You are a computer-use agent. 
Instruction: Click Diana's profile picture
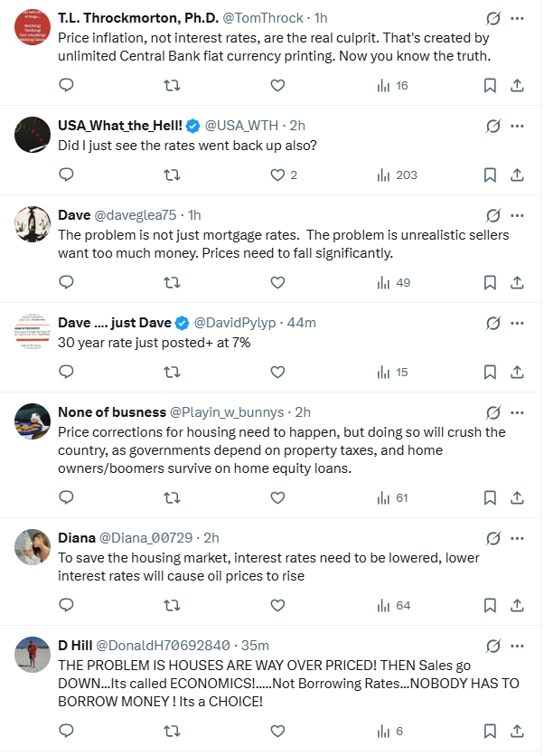tap(33, 546)
